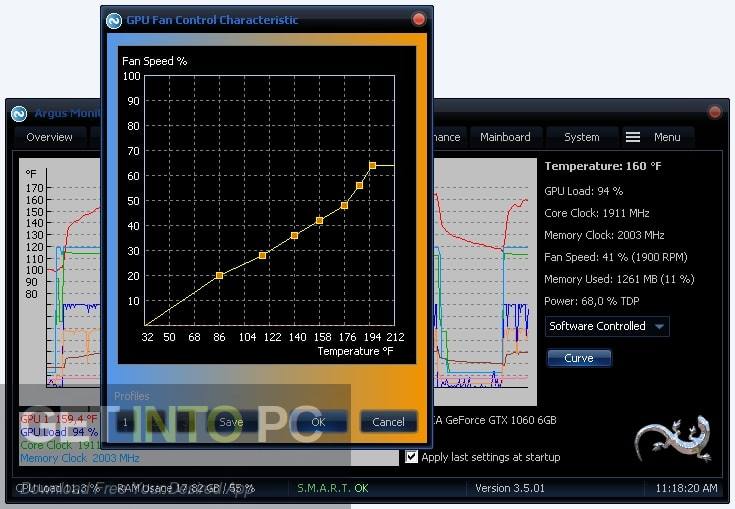Select fan profile 1 button
735x509 pixels.
[x=125, y=422]
